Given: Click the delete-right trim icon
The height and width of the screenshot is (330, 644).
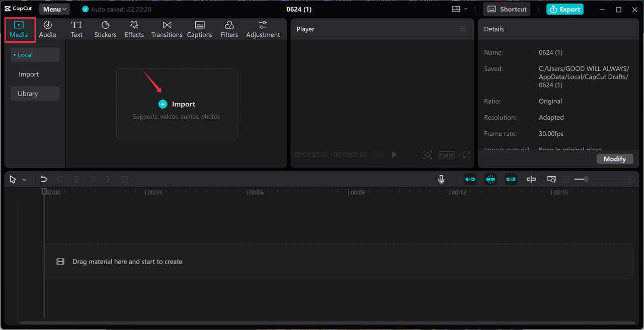Looking at the screenshot, I should 109,179.
